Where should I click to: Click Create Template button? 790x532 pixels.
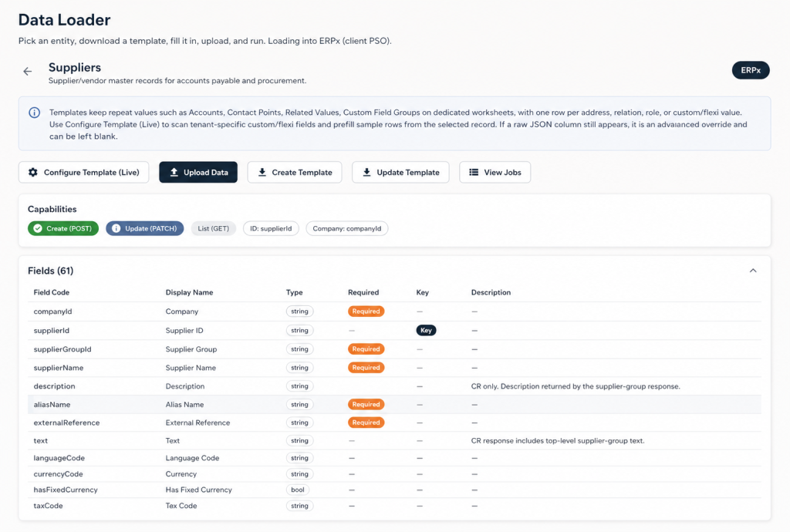[295, 172]
